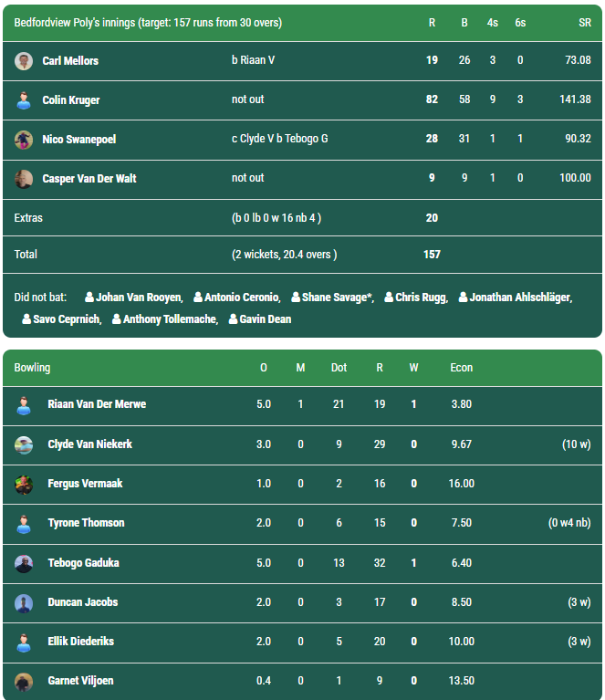Click person icon beside Gavin Dean
The width and height of the screenshot is (605, 700).
point(234,319)
